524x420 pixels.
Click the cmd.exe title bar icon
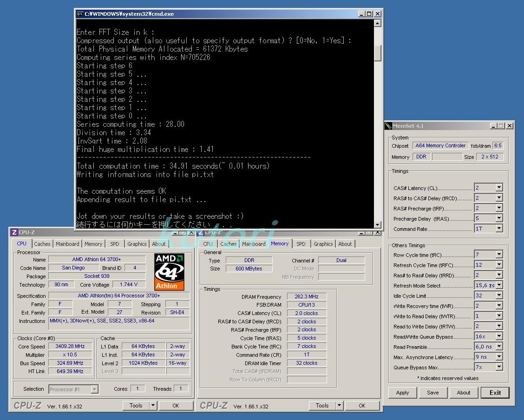[x=80, y=13]
